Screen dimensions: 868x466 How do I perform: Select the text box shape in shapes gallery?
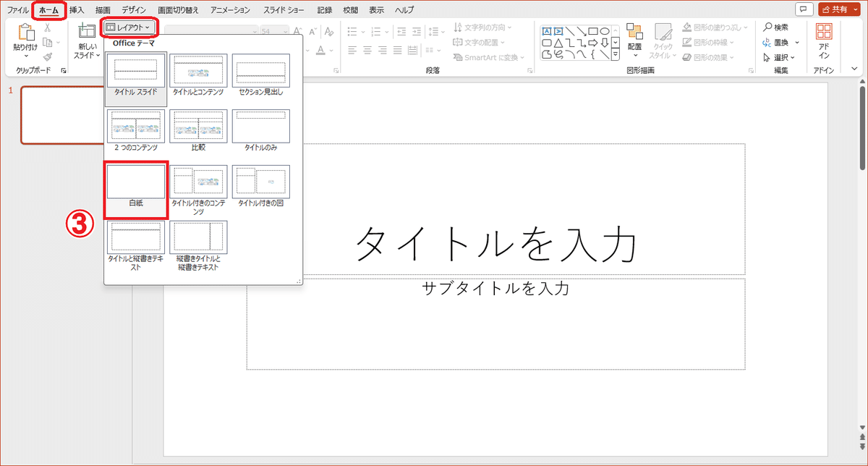(547, 31)
